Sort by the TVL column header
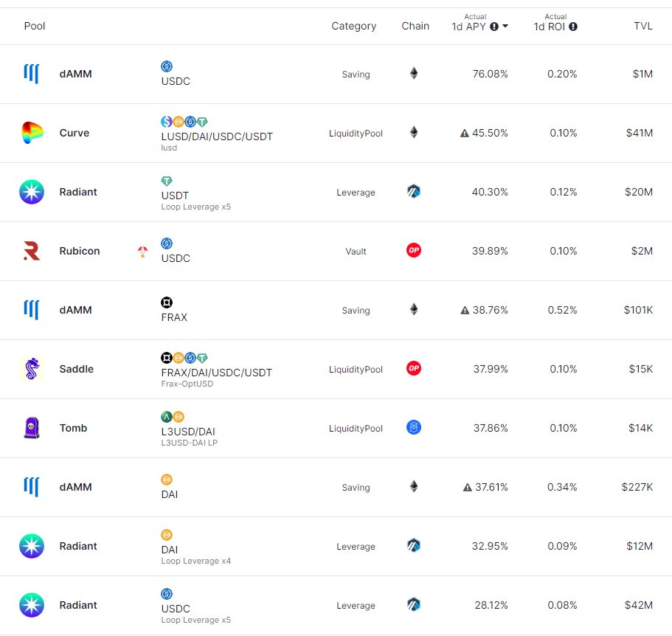Image resolution: width=672 pixels, height=636 pixels. (x=643, y=26)
